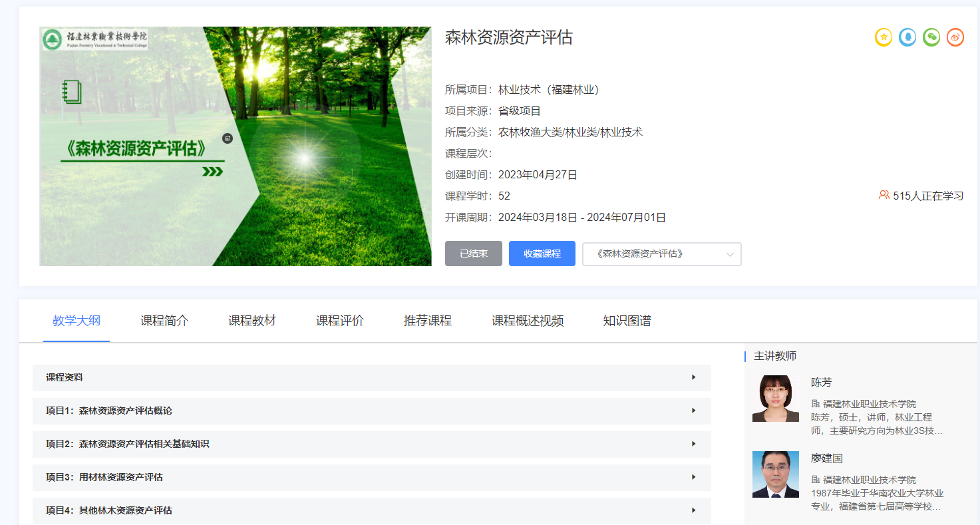The height and width of the screenshot is (525, 980).
Task: Share course via orange Weibo icon
Action: pos(955,37)
